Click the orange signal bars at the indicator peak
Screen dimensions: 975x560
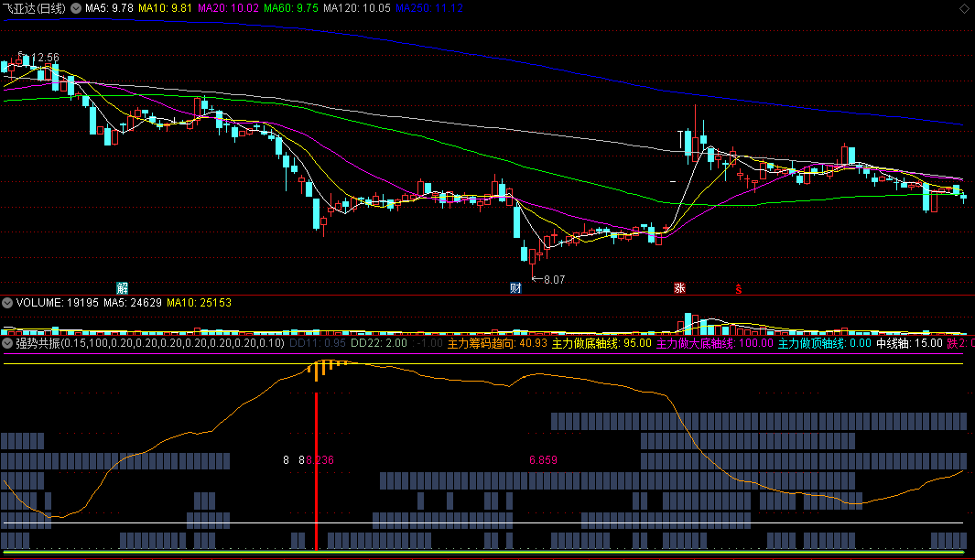pos(327,369)
